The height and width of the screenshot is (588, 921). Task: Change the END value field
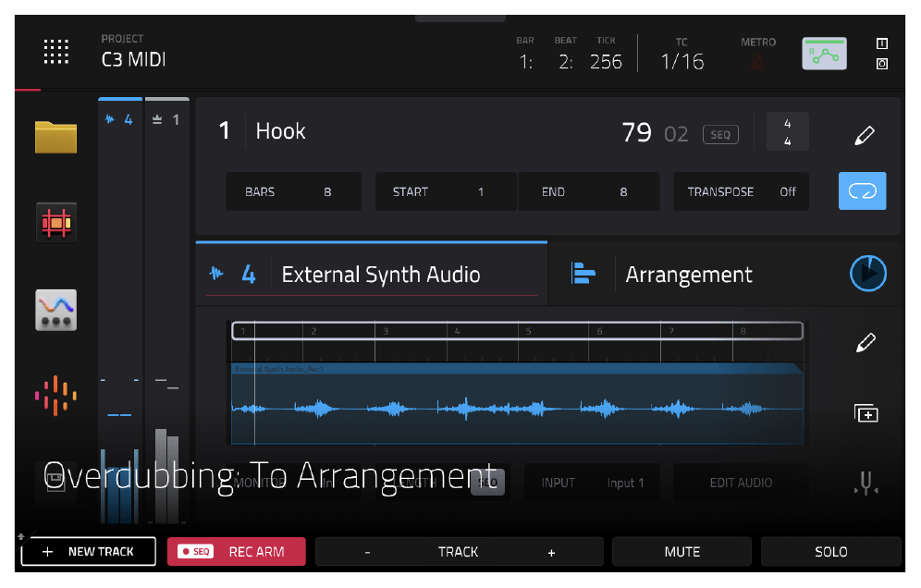(588, 191)
